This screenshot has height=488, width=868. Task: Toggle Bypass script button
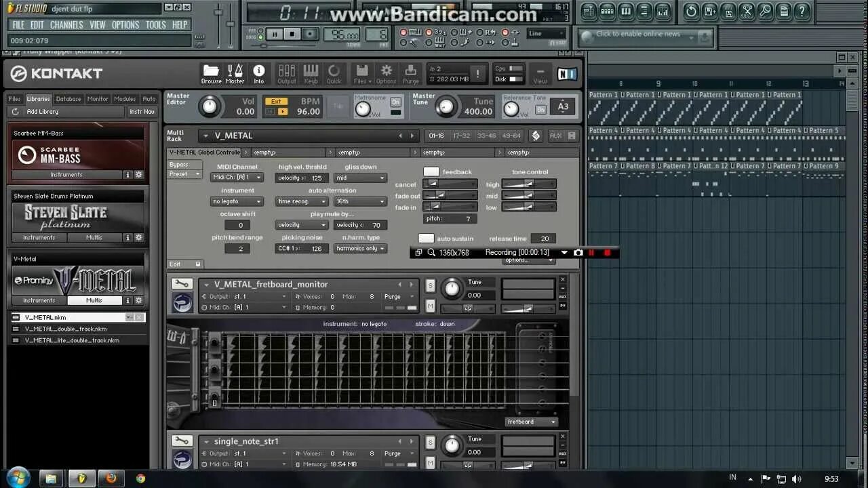click(x=184, y=165)
